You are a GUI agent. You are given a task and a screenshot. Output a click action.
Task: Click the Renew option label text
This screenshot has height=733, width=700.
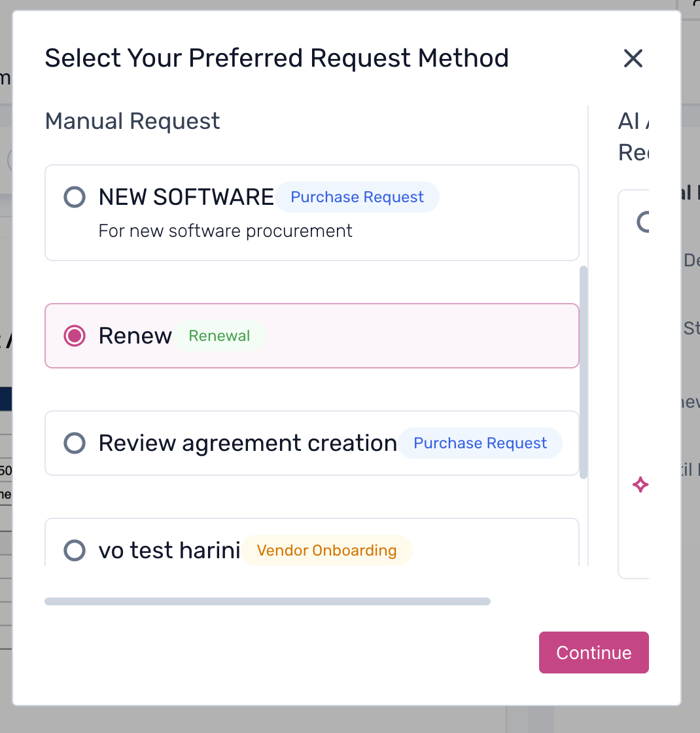[x=135, y=336]
